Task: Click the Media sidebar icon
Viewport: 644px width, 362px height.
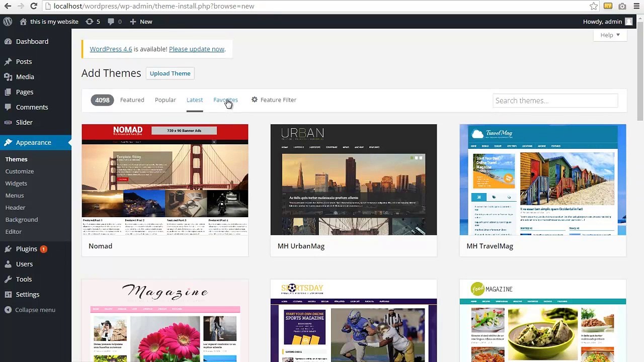Action: coord(8,77)
